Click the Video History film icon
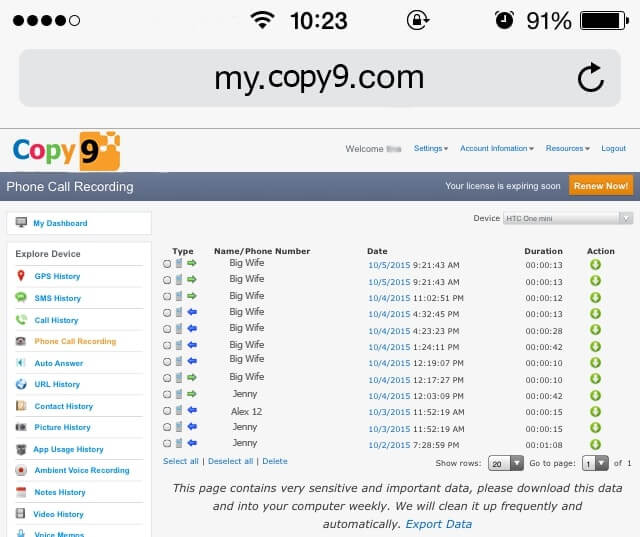 coord(20,514)
